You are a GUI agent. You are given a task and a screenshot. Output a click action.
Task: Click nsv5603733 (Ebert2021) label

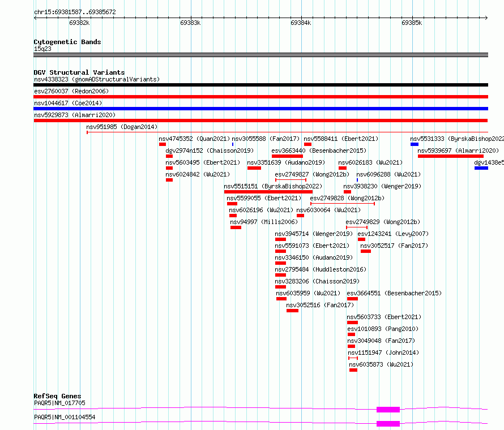(x=384, y=317)
